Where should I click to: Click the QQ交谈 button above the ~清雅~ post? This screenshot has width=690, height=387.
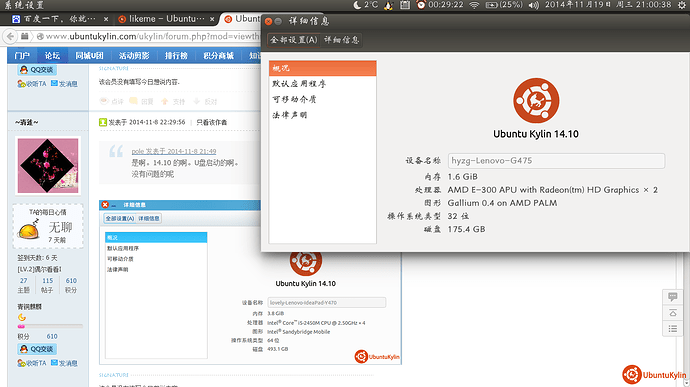coord(37,70)
